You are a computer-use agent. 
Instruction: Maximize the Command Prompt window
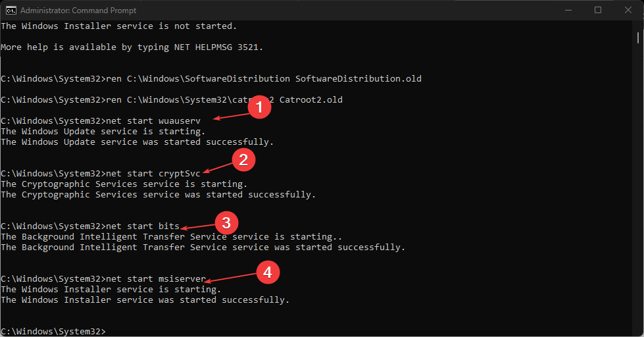point(598,11)
